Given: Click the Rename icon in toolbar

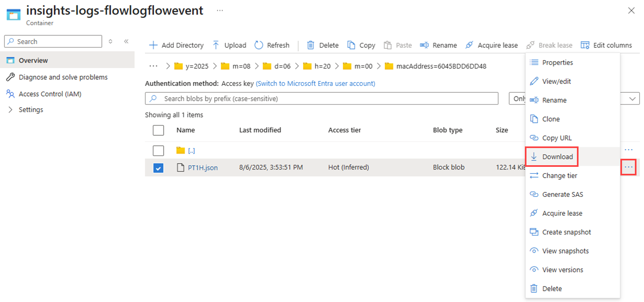Looking at the screenshot, I should coord(424,45).
